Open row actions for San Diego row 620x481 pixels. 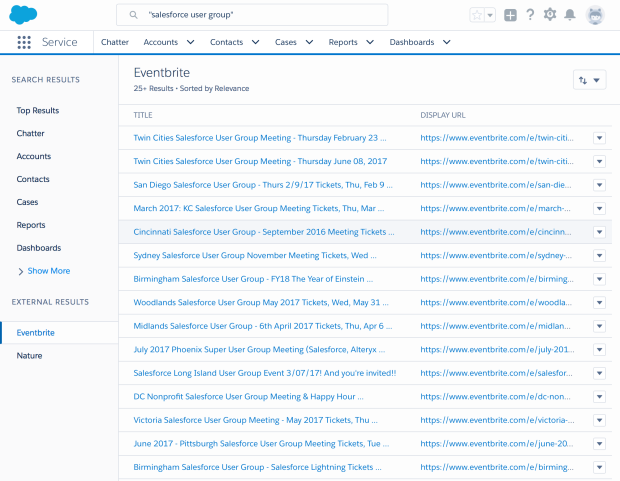pos(599,185)
